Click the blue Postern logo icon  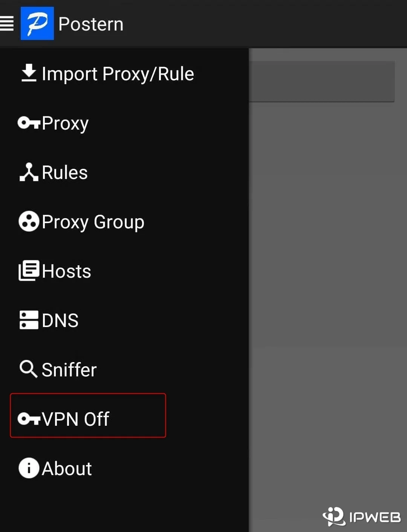37,23
